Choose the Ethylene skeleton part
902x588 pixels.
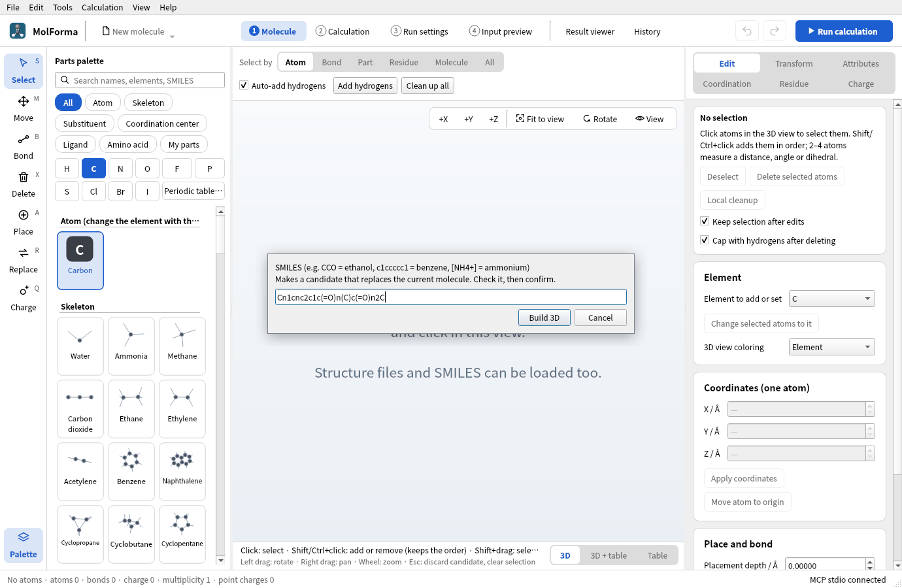click(182, 408)
